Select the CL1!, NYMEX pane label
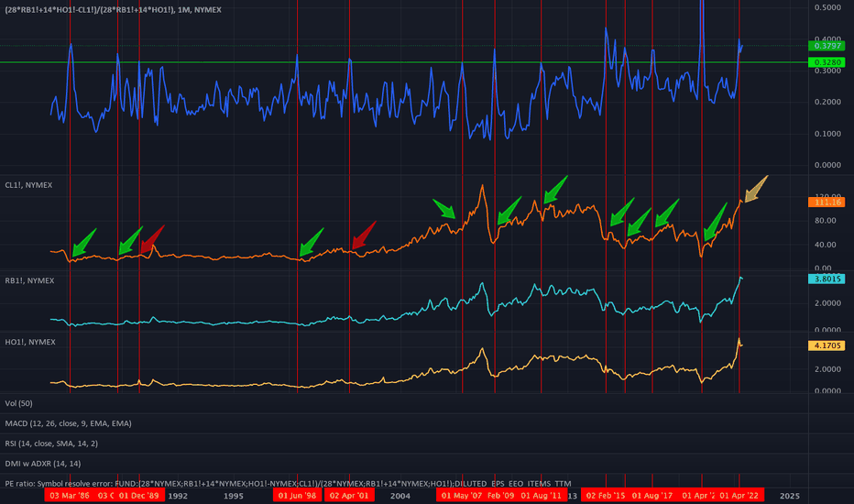The height and width of the screenshot is (504, 854). [29, 185]
